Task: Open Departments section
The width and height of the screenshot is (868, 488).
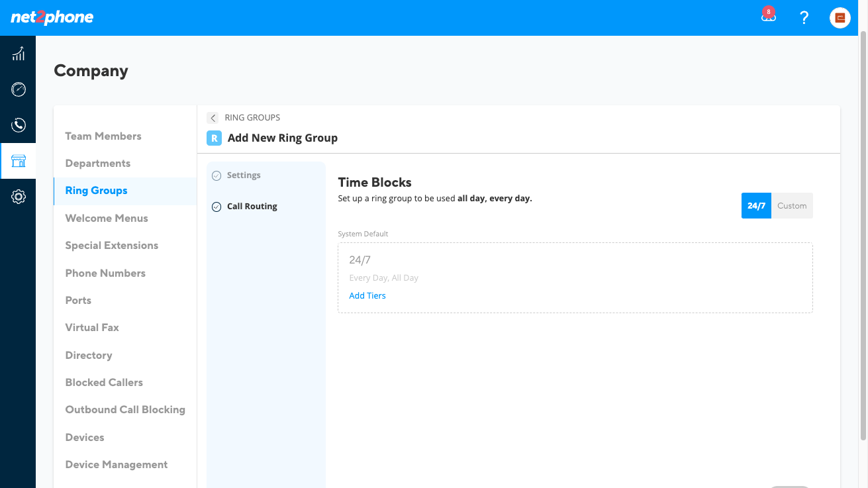Action: tap(98, 164)
